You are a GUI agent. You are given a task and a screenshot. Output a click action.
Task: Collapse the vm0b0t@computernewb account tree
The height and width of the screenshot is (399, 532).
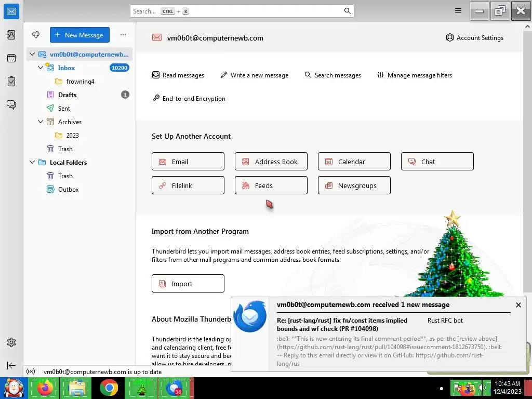coord(32,54)
